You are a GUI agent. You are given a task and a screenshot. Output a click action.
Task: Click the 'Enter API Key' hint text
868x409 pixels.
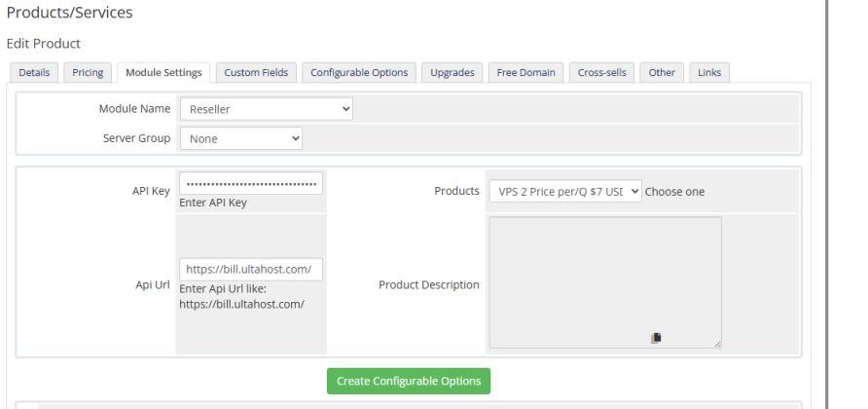(213, 203)
